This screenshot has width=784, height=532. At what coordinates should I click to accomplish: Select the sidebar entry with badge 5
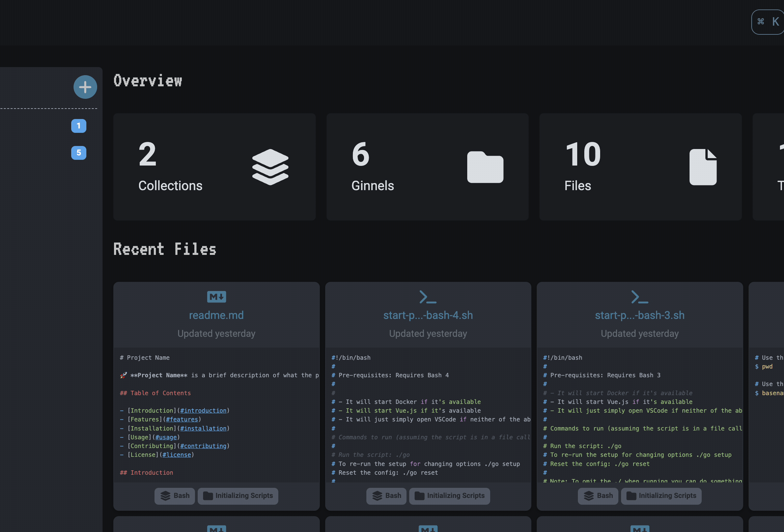pyautogui.click(x=79, y=153)
